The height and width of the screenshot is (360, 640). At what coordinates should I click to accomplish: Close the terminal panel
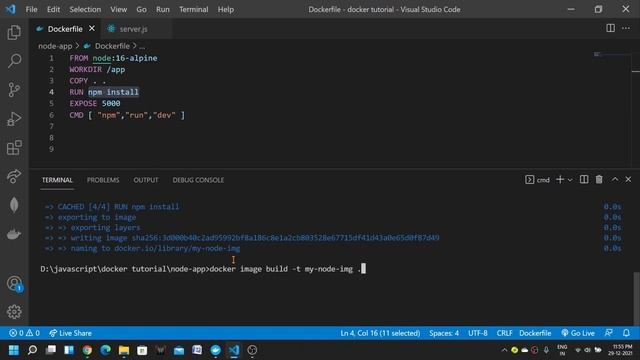click(628, 180)
